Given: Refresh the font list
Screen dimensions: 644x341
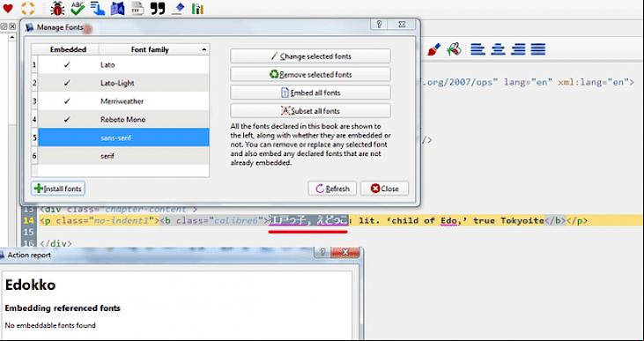Looking at the screenshot, I should tap(332, 189).
